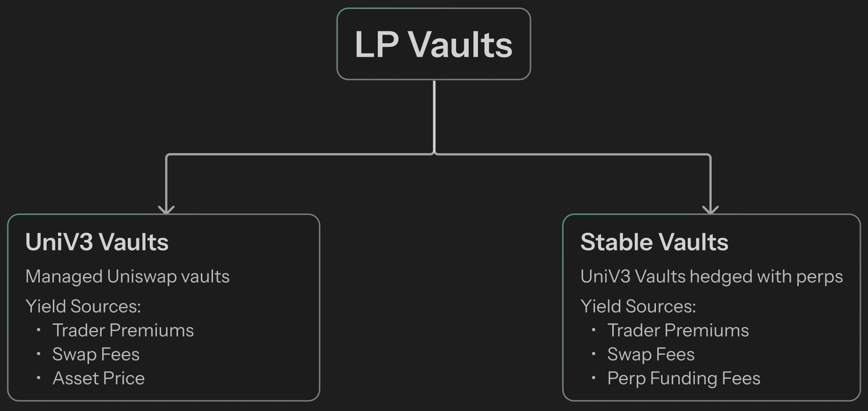Click the bullet beside Asset Price

(38, 377)
